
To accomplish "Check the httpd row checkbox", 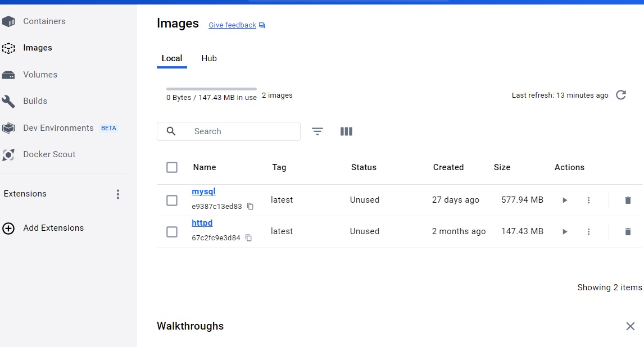I will click(x=172, y=232).
